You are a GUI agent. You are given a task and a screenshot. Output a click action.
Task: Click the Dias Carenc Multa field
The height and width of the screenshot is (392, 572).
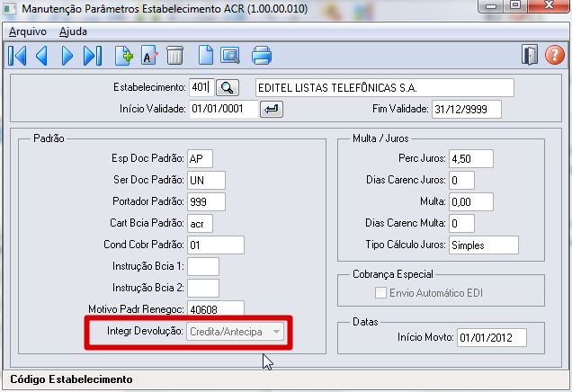[x=461, y=223]
